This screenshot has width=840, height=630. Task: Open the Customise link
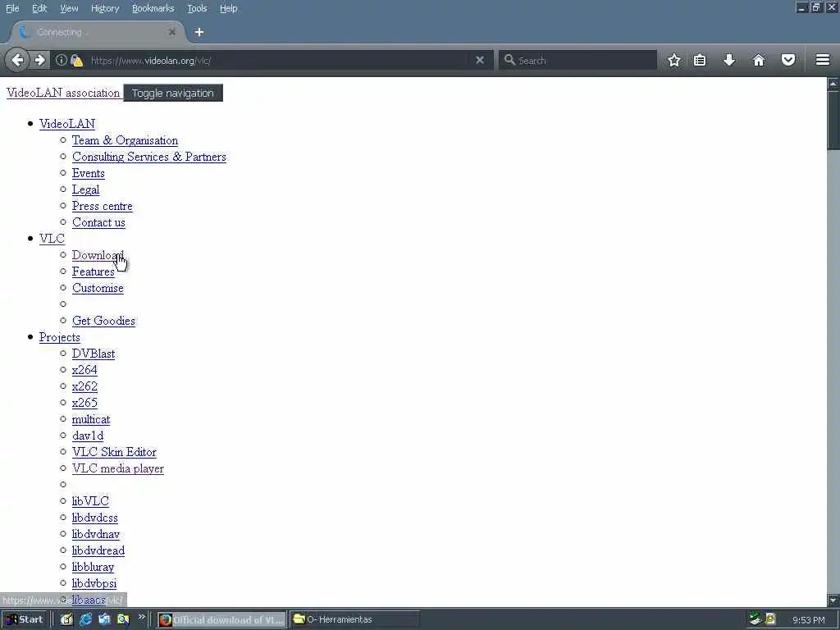coord(98,288)
